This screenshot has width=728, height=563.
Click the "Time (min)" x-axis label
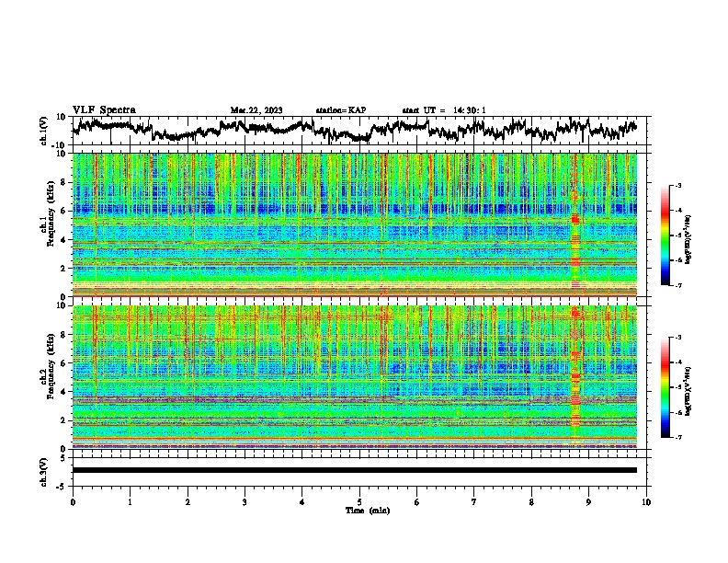tap(368, 511)
